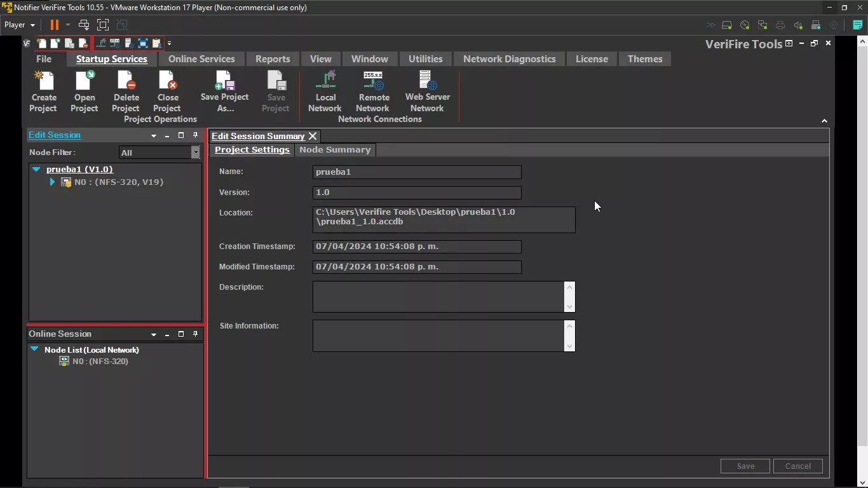
Task: Open the Utilities ribbon tab
Action: tap(426, 59)
